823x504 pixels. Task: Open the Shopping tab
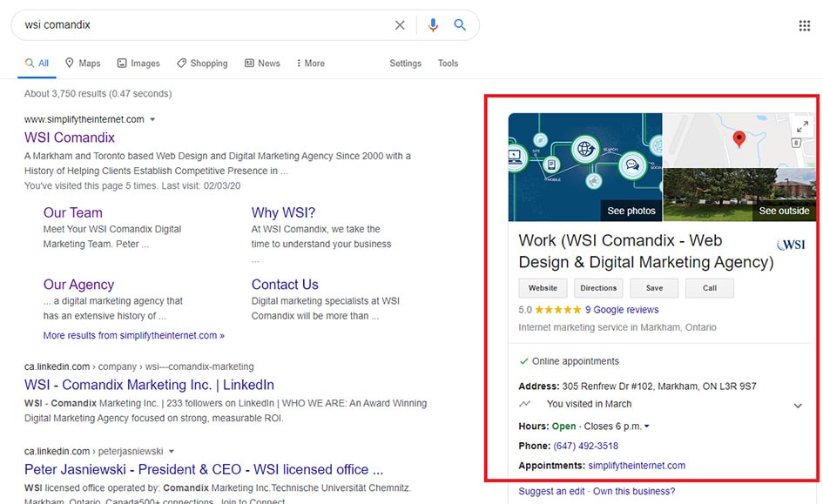click(202, 63)
